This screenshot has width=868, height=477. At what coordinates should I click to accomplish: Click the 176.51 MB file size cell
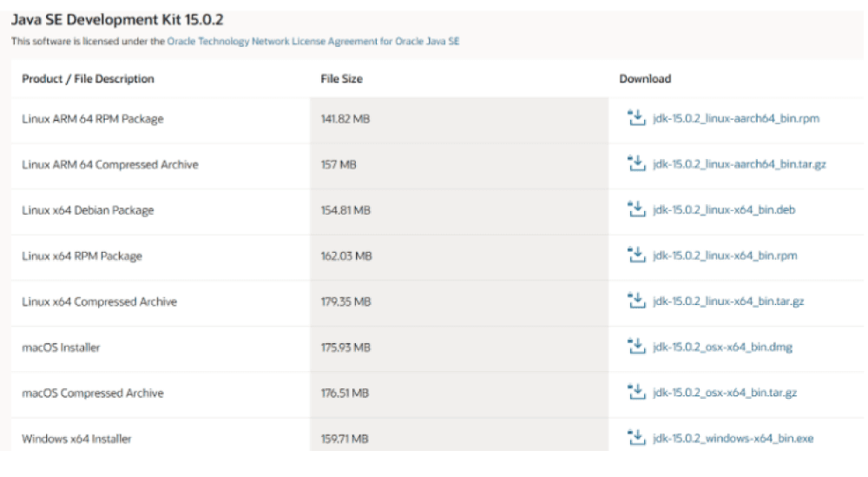click(x=459, y=393)
